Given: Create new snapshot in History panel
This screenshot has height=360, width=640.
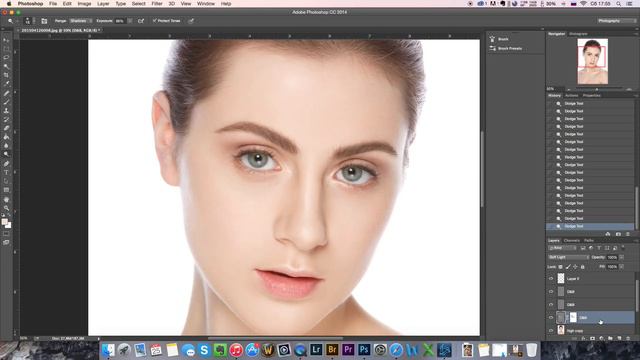Looking at the screenshot, I should click(618, 234).
